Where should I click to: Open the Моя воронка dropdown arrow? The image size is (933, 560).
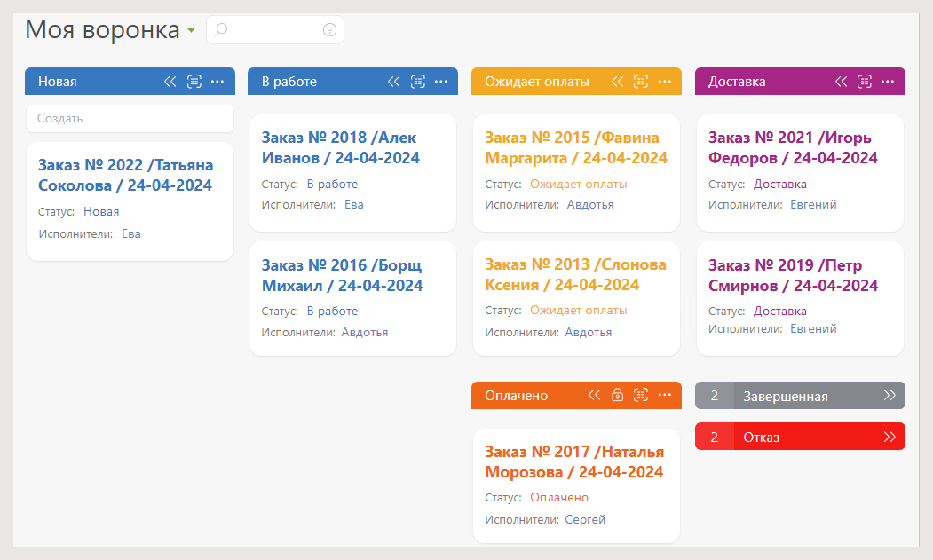click(x=191, y=32)
